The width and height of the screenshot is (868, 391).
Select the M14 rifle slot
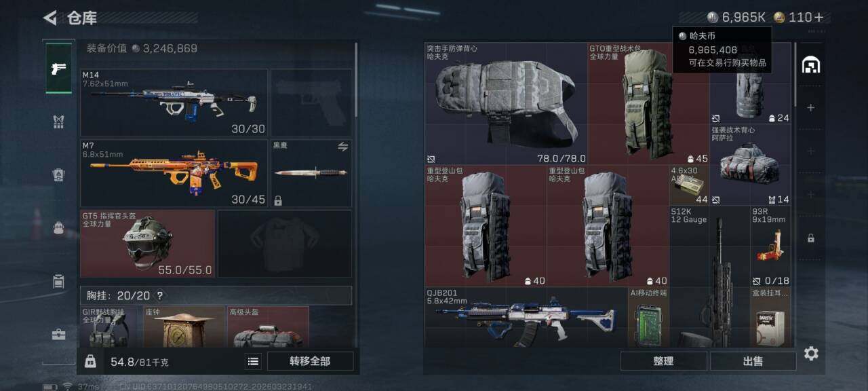click(x=174, y=103)
